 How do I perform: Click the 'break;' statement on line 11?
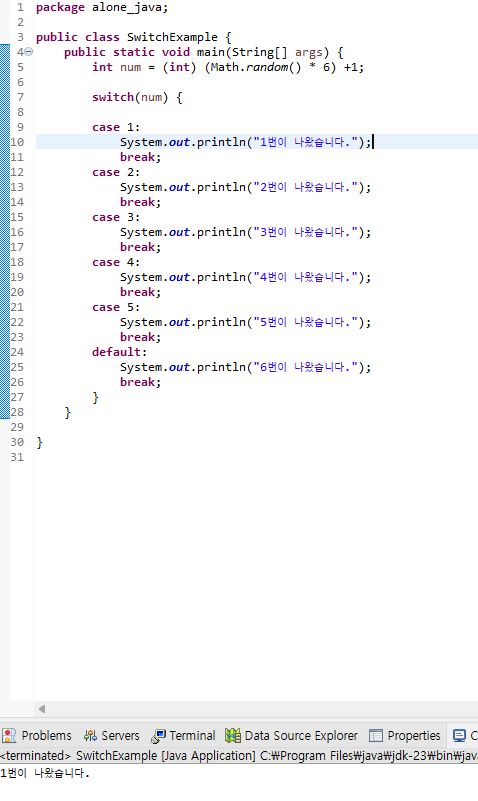tap(140, 157)
